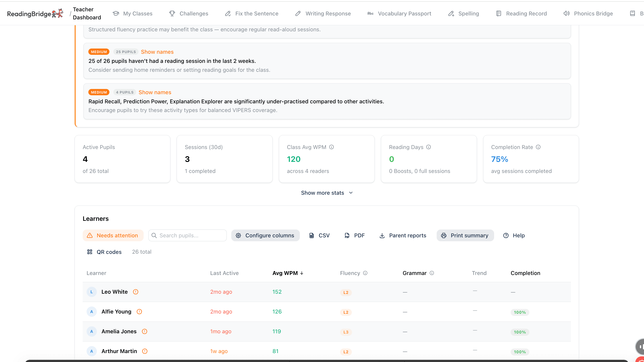Sort by Trend column header
Screen dimensions: 644x362
click(479, 273)
